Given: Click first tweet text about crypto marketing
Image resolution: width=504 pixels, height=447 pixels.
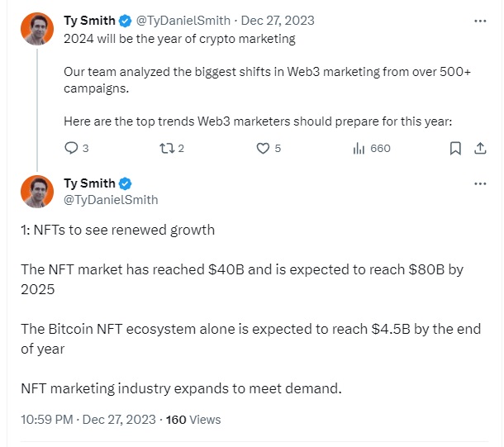Looking at the screenshot, I should point(179,39).
